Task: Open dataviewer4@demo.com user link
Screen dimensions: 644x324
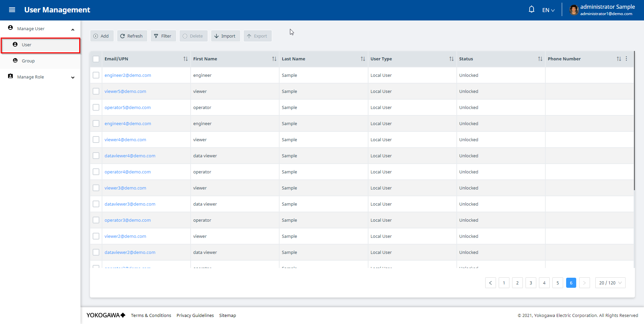Action: click(130, 156)
